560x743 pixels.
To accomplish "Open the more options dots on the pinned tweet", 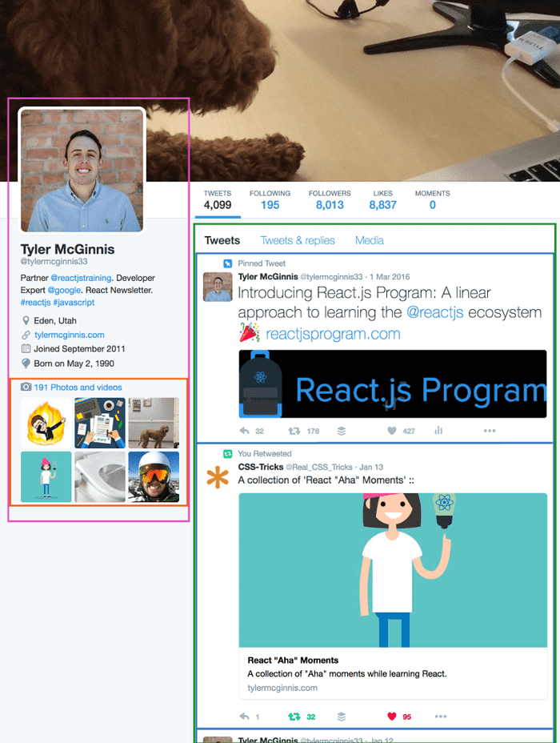I will [x=490, y=431].
